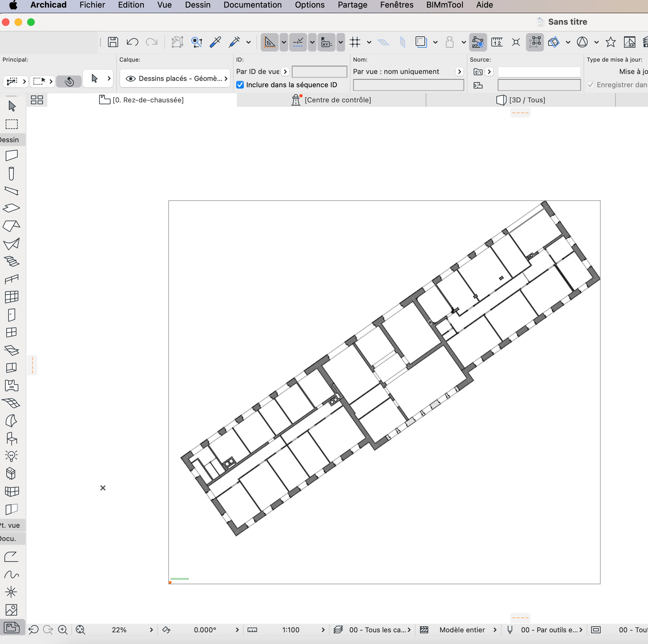Select the Mesh tool
Image resolution: width=648 pixels, height=644 pixels.
(11, 403)
